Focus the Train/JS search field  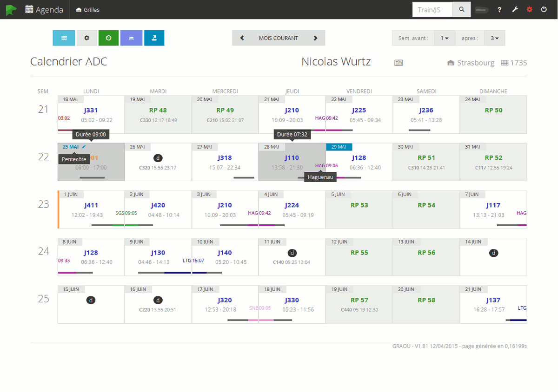coord(432,9)
